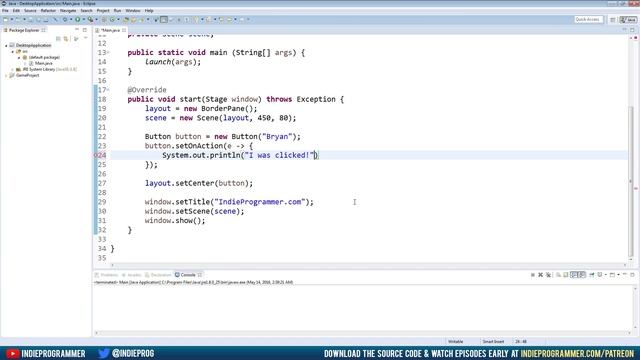
Task: Select the GameProject project label
Action: [27, 76]
